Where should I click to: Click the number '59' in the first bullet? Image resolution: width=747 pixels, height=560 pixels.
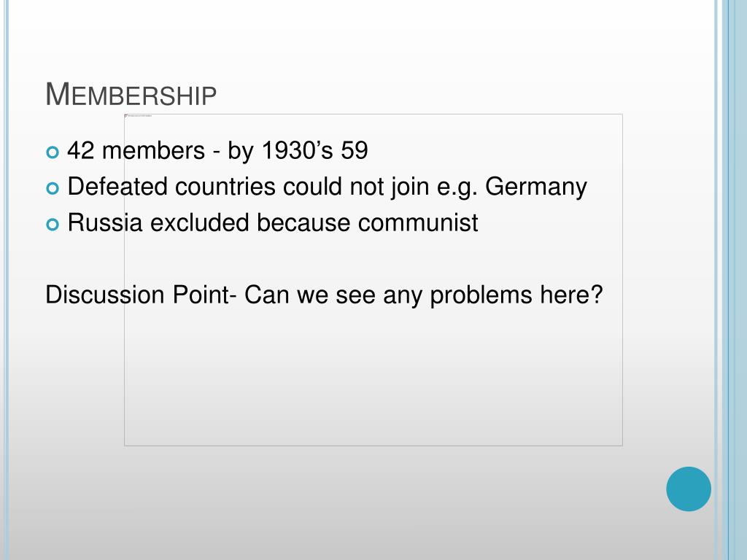(x=355, y=151)
